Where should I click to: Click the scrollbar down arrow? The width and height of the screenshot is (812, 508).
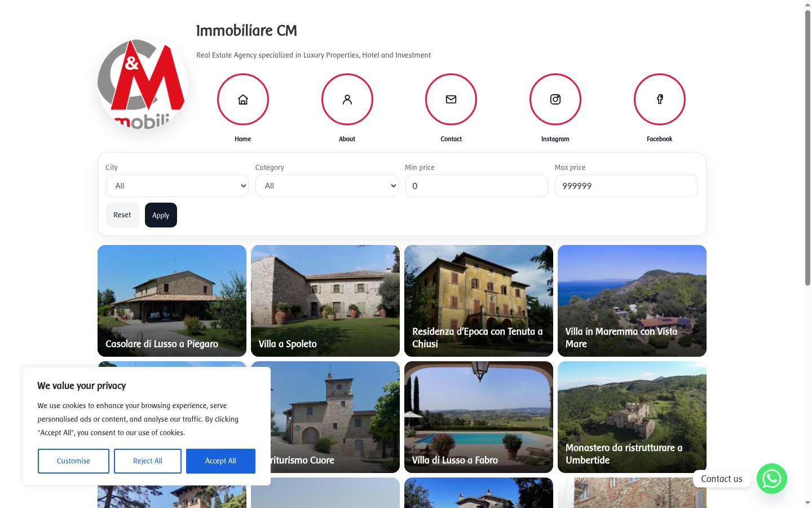click(x=807, y=502)
